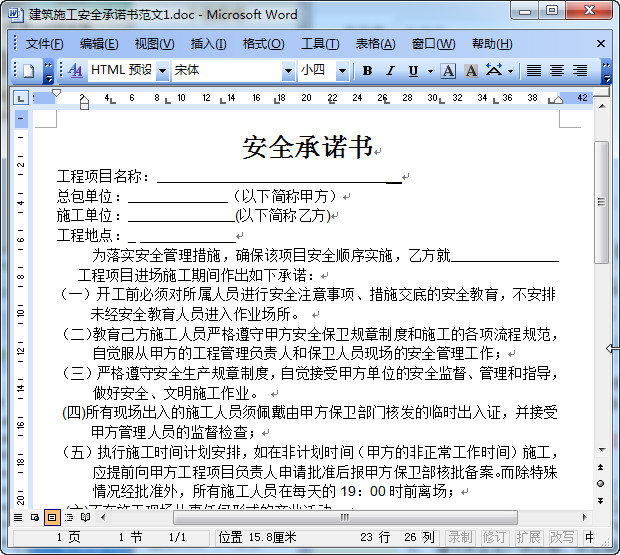Image resolution: width=620 pixels, height=555 pixels.
Task: Go to previous page browse button
Action: (601, 467)
